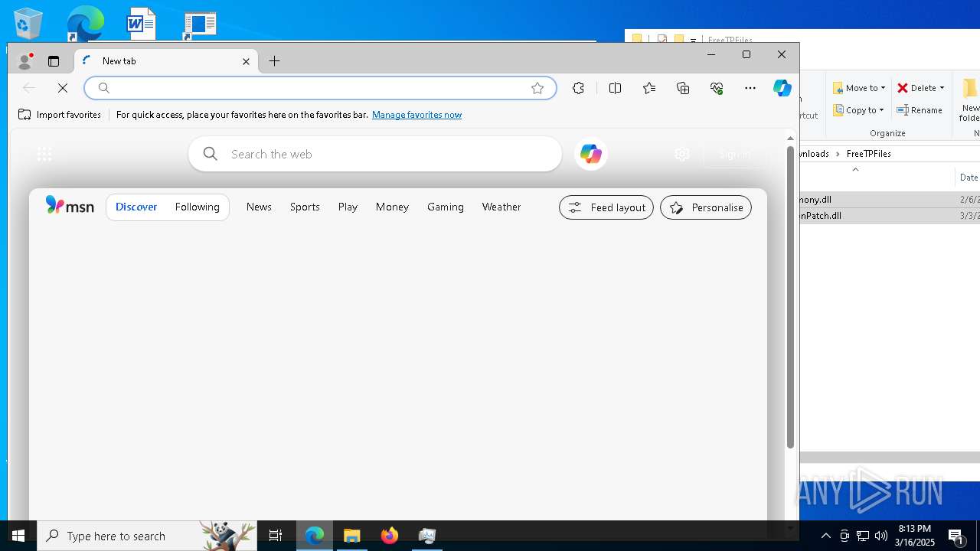
Task: Stop loading the page
Action: pos(63,88)
